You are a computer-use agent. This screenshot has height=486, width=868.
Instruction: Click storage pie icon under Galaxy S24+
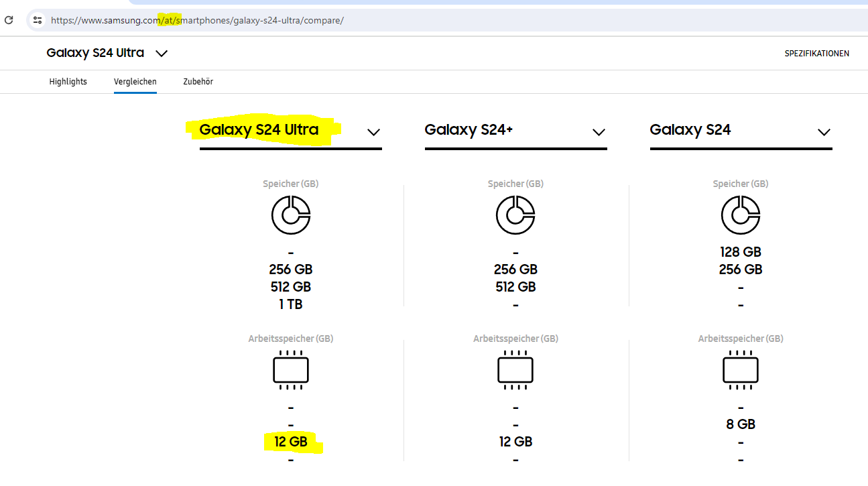(515, 215)
